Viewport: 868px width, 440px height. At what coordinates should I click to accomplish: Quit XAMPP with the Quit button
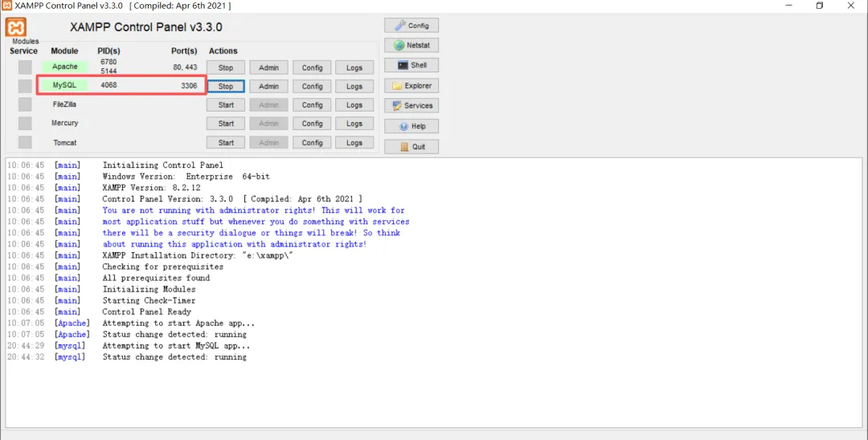click(x=411, y=146)
